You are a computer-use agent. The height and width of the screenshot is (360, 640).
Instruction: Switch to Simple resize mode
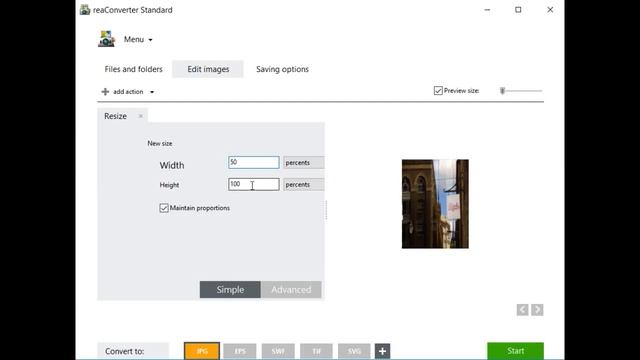[230, 289]
